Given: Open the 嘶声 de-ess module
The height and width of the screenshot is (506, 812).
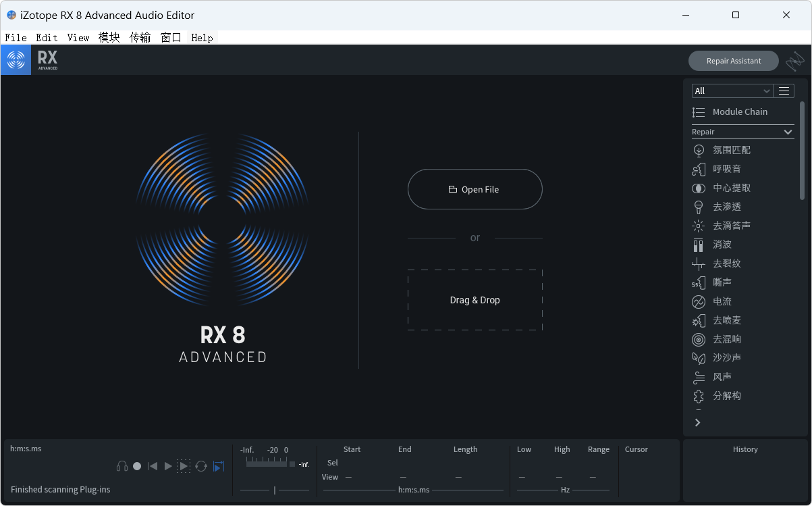Looking at the screenshot, I should (742, 282).
